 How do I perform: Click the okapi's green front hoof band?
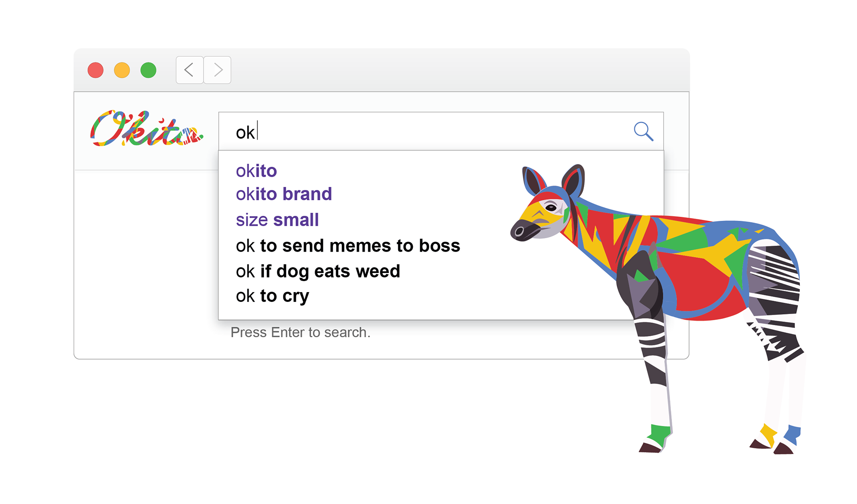click(x=660, y=433)
